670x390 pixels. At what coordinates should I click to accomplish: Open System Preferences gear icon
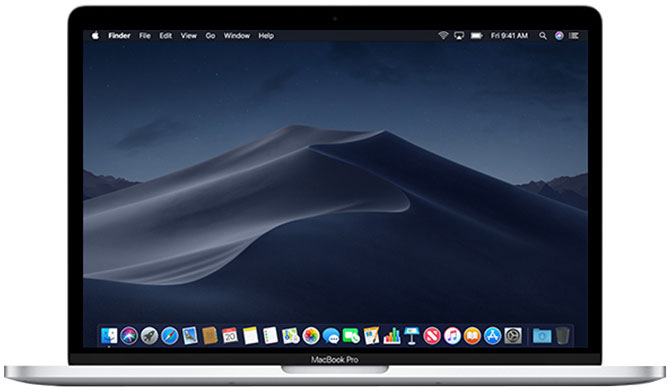pos(513,336)
